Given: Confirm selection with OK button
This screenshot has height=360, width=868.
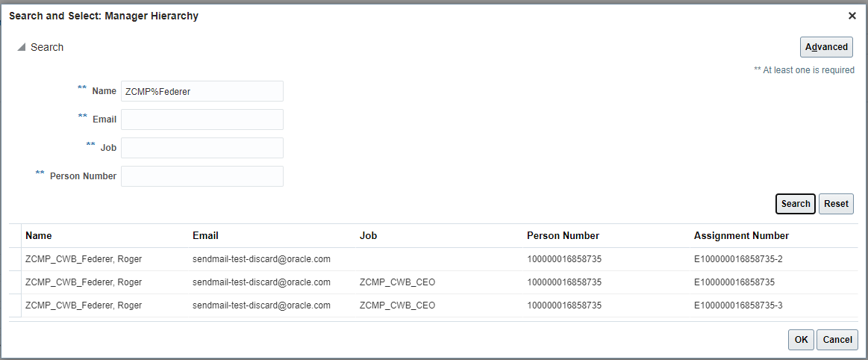Looking at the screenshot, I should [801, 340].
